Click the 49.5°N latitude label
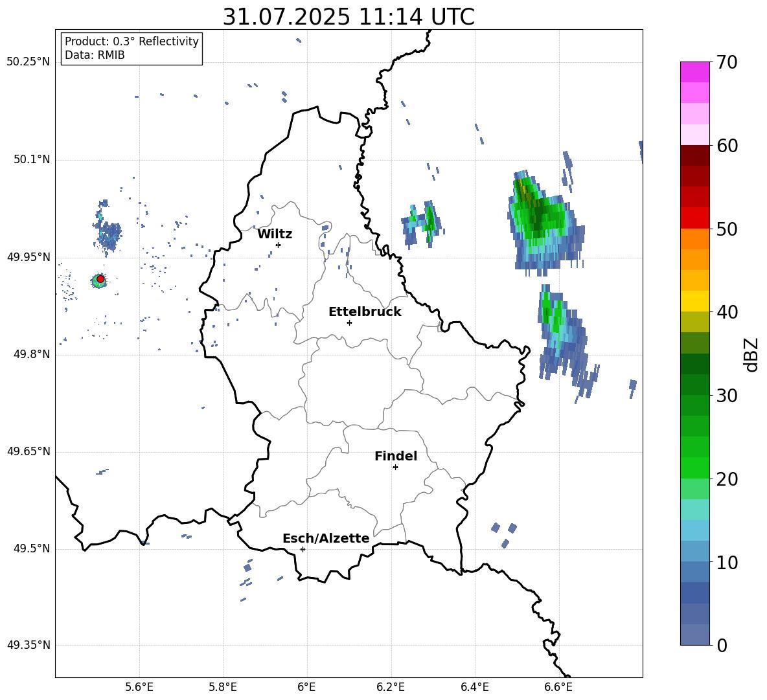The width and height of the screenshot is (767, 700). pyautogui.click(x=32, y=548)
